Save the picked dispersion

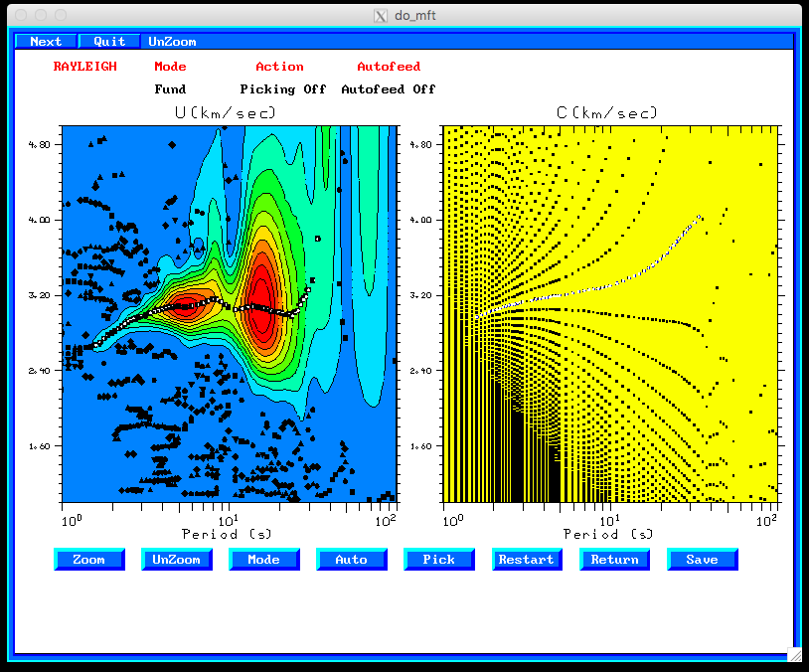click(x=703, y=560)
